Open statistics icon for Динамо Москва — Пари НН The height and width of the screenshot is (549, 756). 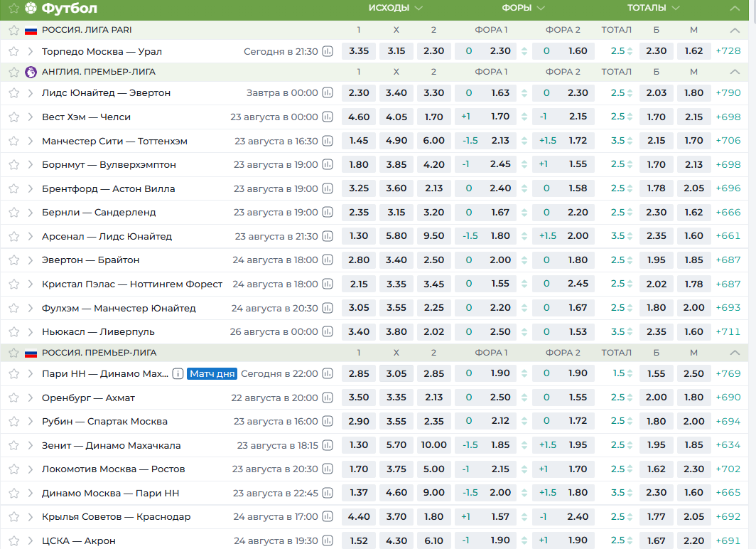[x=328, y=493]
